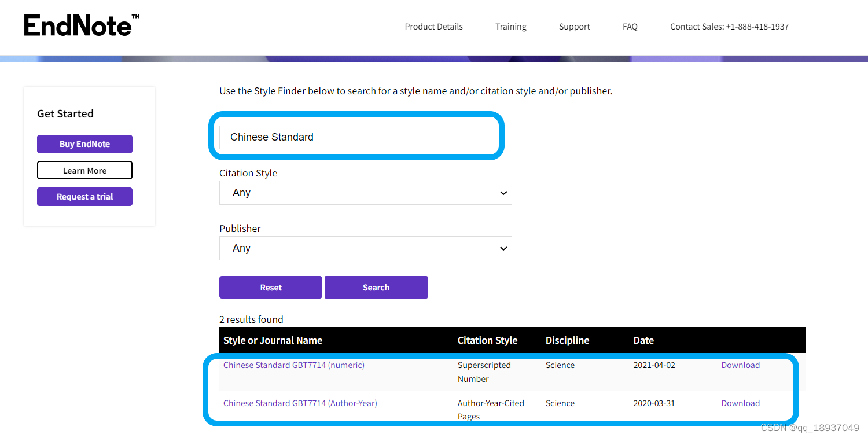Select the Style or Journal Name column header
The image size is (868, 438).
pyautogui.click(x=273, y=340)
